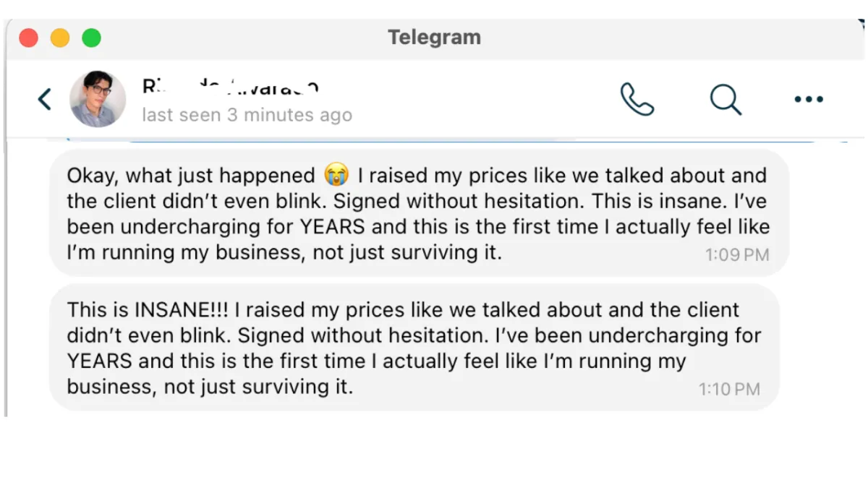This screenshot has height=488, width=868.
Task: Go back using the left chevron arrow
Action: [45, 100]
